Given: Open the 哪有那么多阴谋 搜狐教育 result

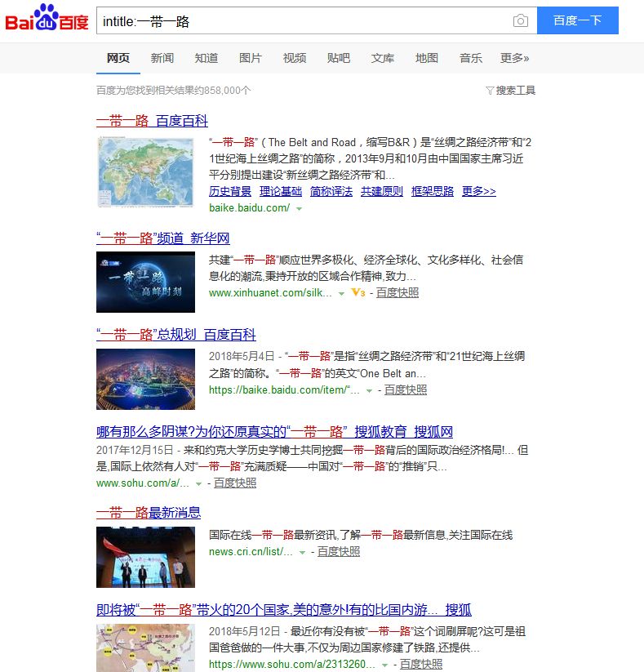Looking at the screenshot, I should click(x=274, y=432).
